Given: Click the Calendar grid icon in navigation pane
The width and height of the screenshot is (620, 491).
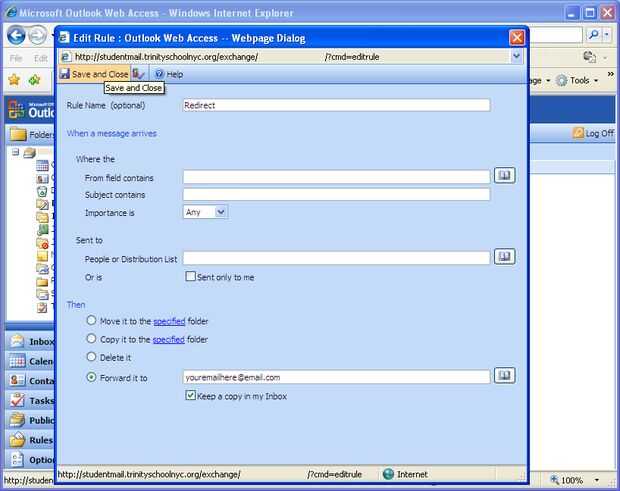Looking at the screenshot, I should (x=17, y=361).
